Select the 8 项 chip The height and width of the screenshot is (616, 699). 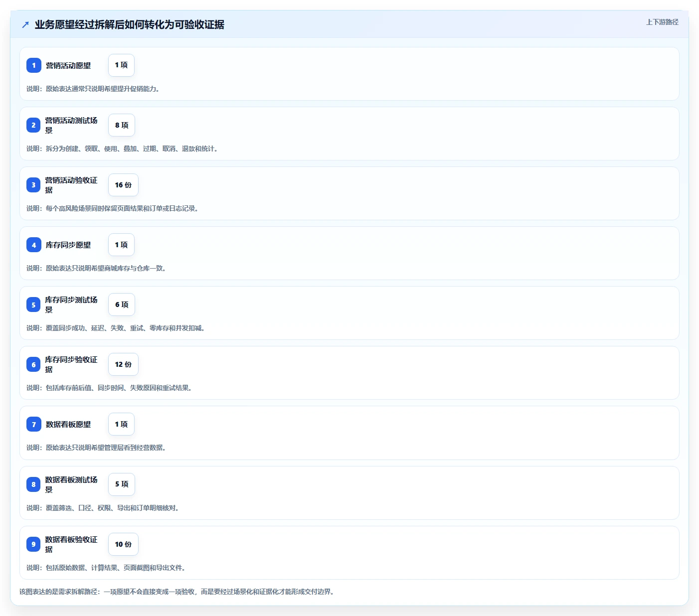pyautogui.click(x=122, y=125)
